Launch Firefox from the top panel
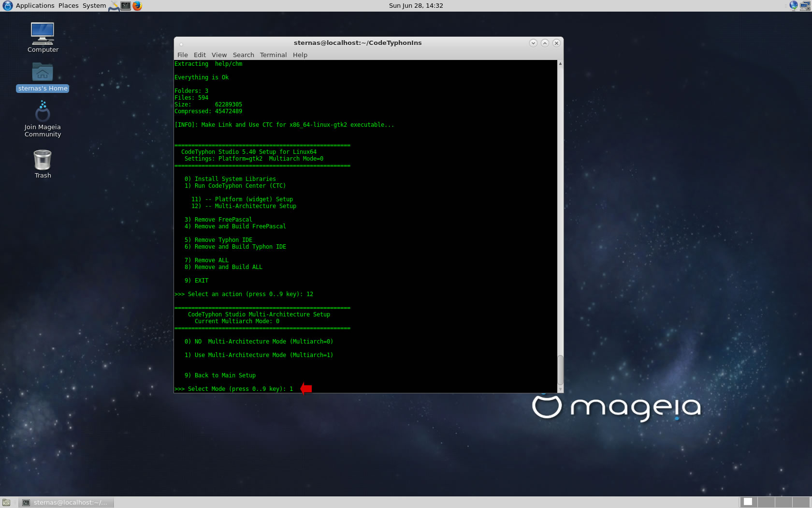The height and width of the screenshot is (508, 812). (137, 6)
